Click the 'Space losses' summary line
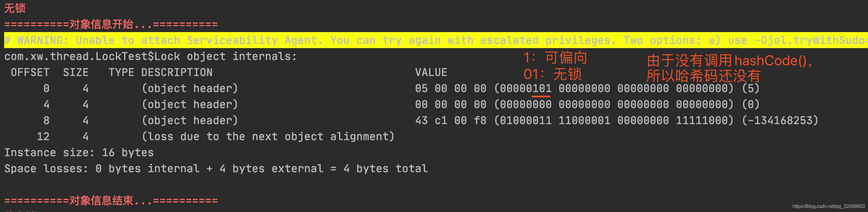Screen dimensions: 868x212 216,168
